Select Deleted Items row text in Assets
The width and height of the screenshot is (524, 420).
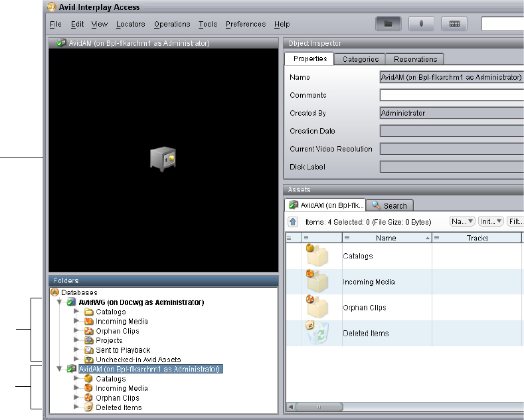tap(366, 333)
